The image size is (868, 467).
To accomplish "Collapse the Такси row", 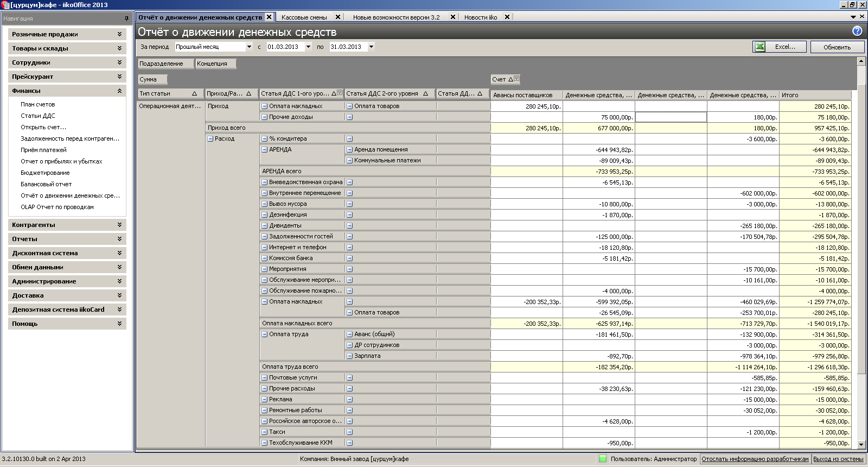I will (x=264, y=432).
